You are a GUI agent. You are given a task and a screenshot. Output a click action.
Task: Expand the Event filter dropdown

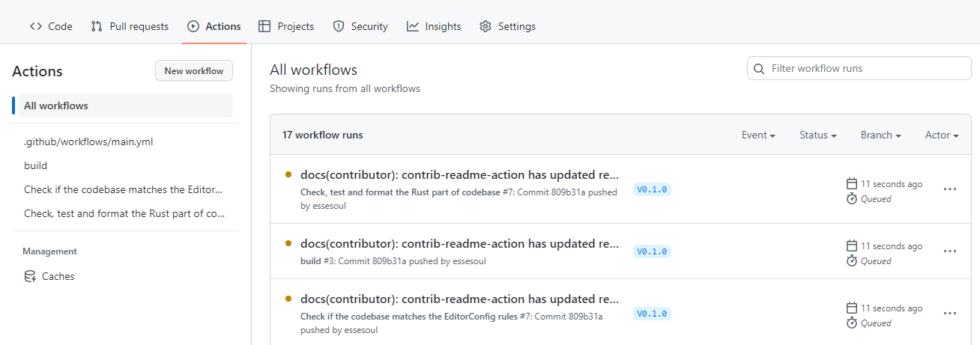coord(758,135)
